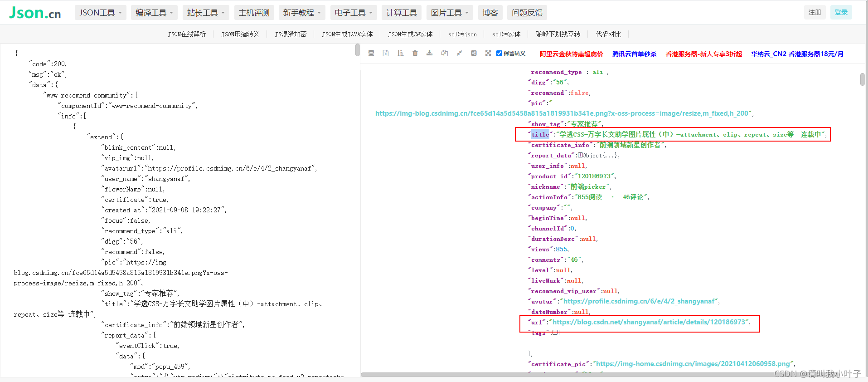Open the 主机评测 menu item
868x382 pixels.
point(254,13)
